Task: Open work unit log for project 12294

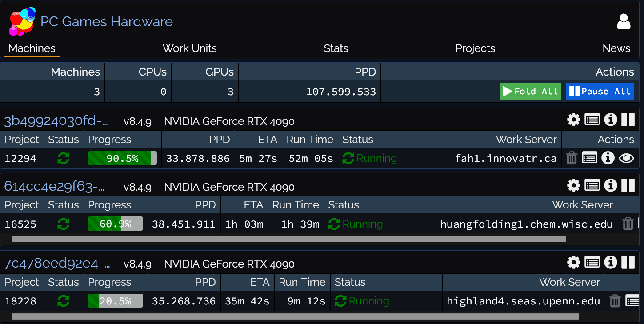Action: point(589,158)
